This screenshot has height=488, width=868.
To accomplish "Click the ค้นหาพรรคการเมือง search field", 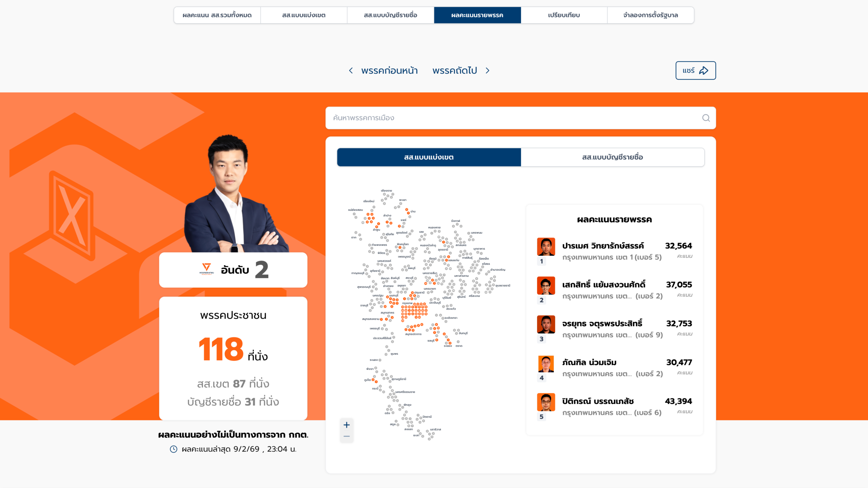I will point(509,118).
